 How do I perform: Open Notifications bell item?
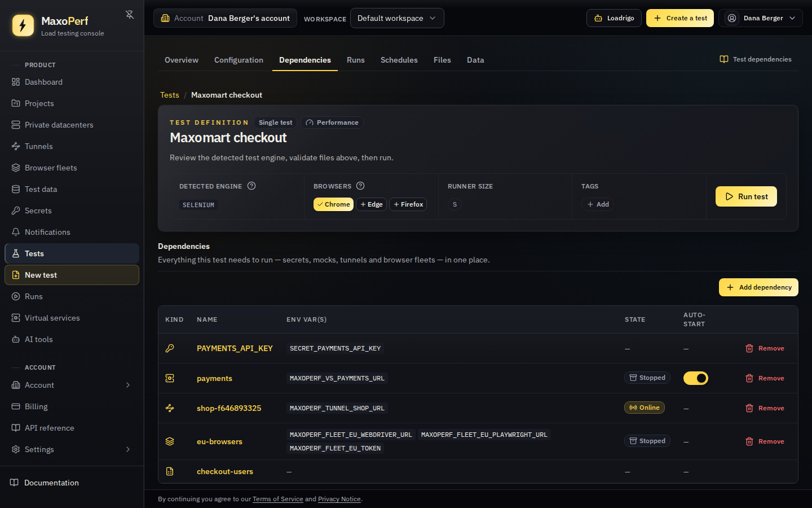coord(72,232)
